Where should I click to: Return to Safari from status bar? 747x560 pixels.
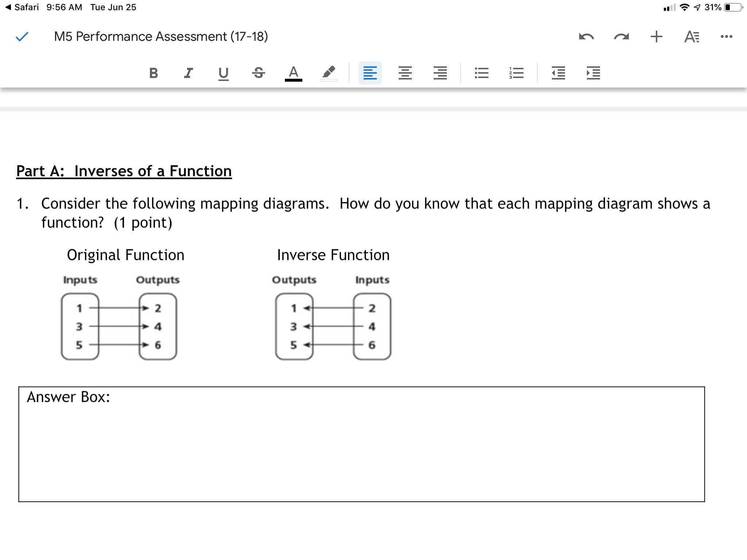pos(22,7)
